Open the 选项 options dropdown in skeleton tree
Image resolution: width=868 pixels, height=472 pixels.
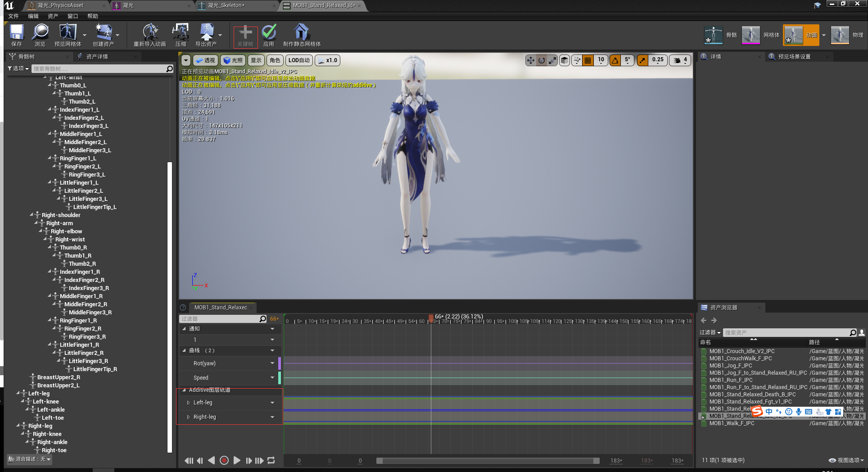coord(18,68)
